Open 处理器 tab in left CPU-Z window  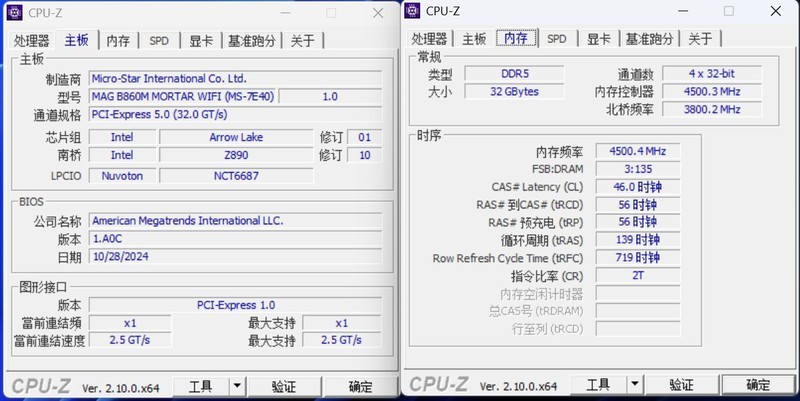click(x=32, y=41)
